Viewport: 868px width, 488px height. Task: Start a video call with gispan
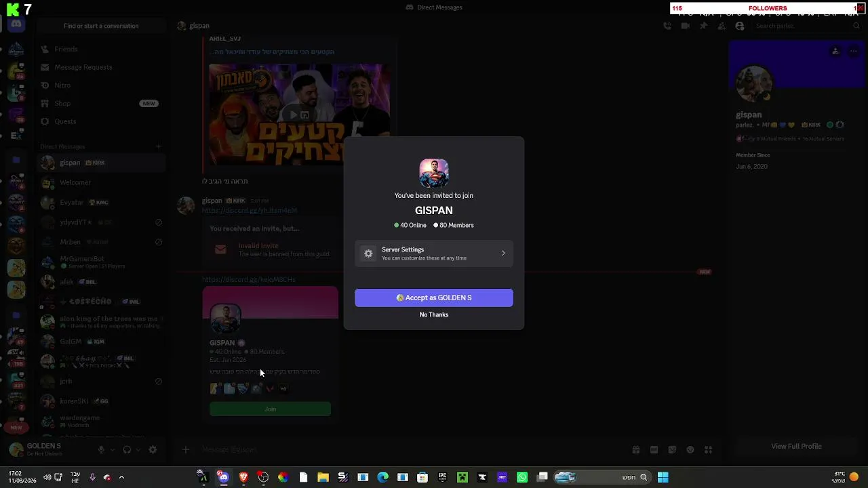(686, 26)
